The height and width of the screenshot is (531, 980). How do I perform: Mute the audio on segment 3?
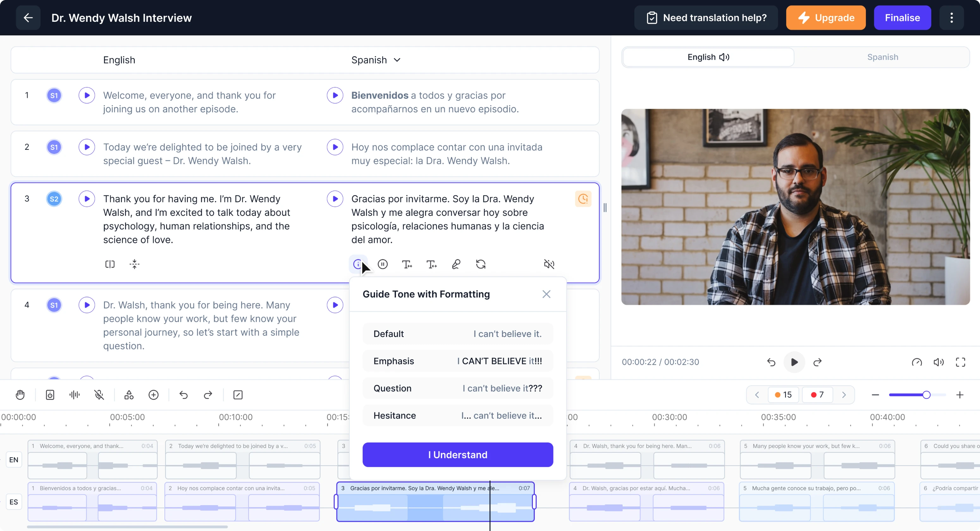pyautogui.click(x=549, y=264)
